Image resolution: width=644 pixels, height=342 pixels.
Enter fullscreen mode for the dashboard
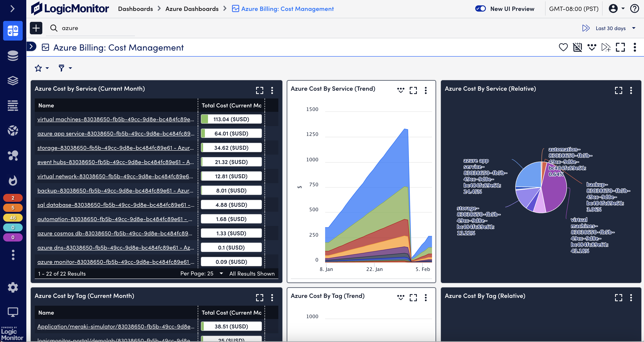pos(620,47)
